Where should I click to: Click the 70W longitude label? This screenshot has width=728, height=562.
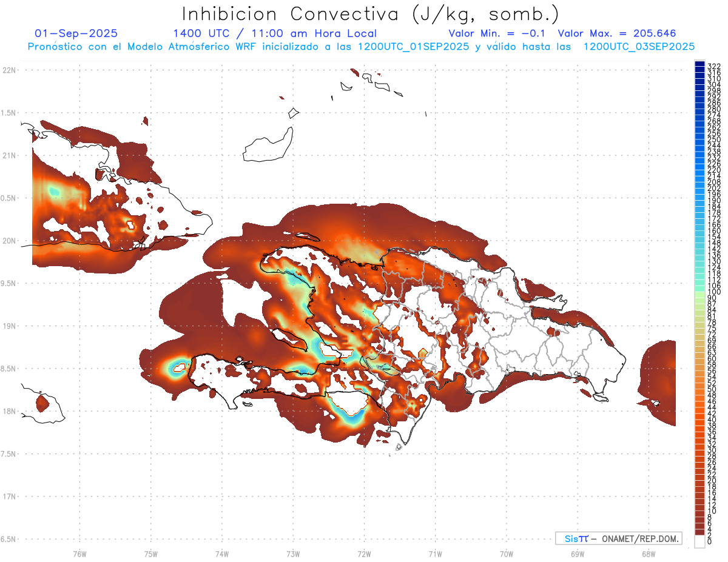(506, 554)
